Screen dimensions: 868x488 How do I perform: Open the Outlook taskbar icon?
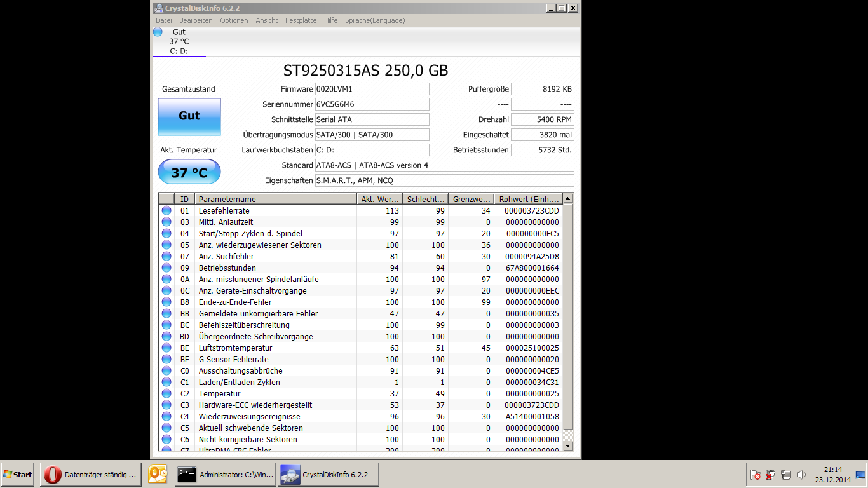pos(158,475)
